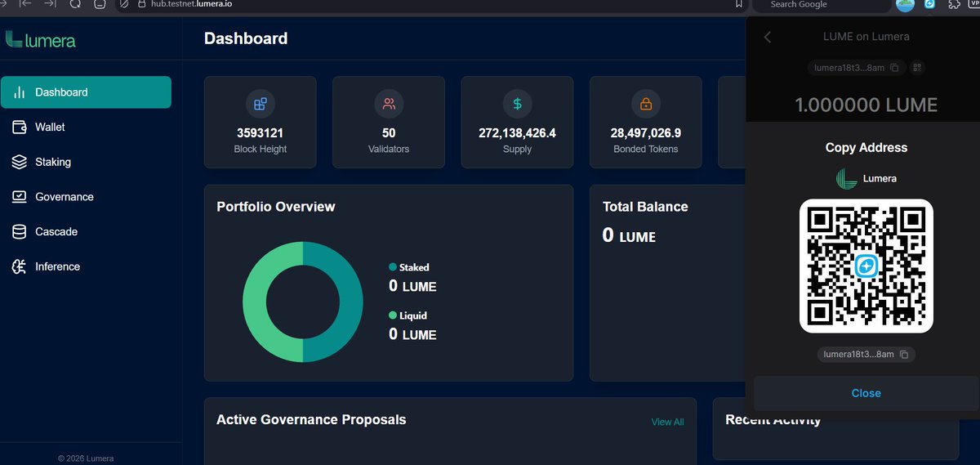Viewport: 980px width, 465px height.
Task: Click the QR code icon beside header address
Action: click(x=917, y=68)
